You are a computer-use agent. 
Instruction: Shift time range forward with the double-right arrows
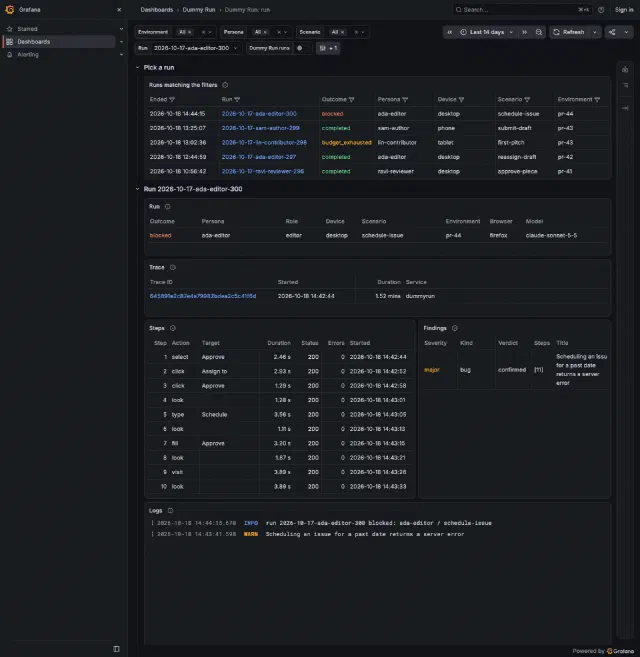click(x=524, y=32)
